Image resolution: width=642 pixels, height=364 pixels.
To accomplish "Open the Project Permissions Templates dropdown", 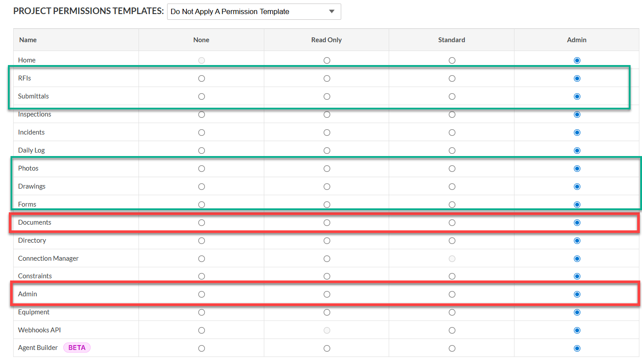I will coord(253,11).
